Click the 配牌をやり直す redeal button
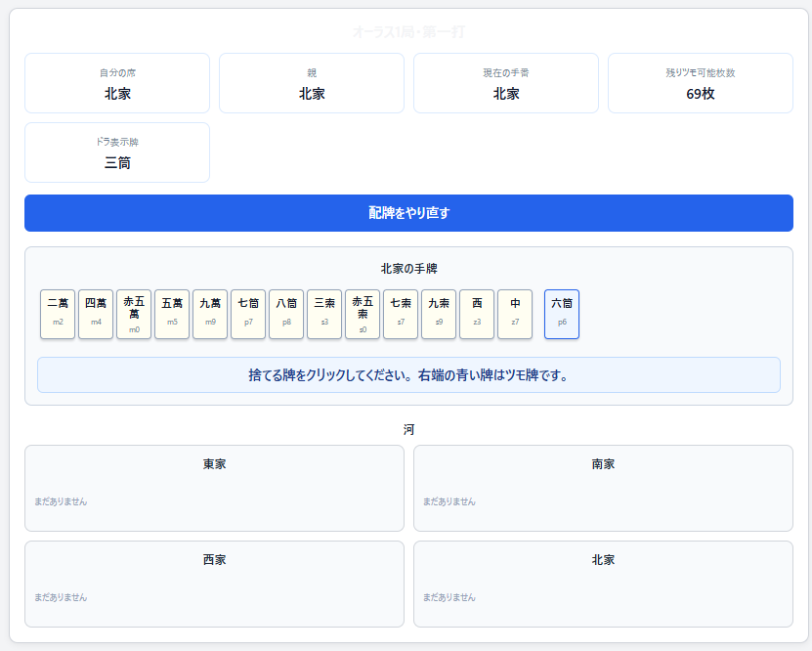The height and width of the screenshot is (651, 812). click(408, 213)
